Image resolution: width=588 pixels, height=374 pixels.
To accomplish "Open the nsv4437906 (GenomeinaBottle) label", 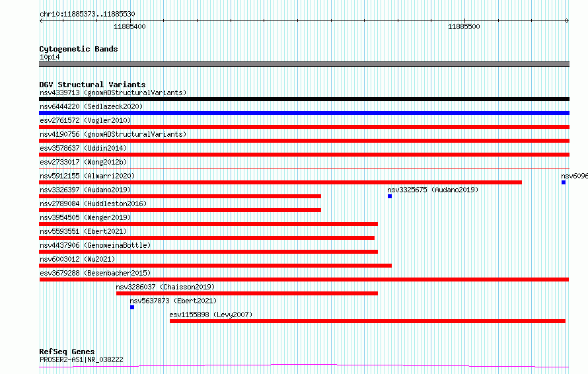I will pyautogui.click(x=95, y=245).
